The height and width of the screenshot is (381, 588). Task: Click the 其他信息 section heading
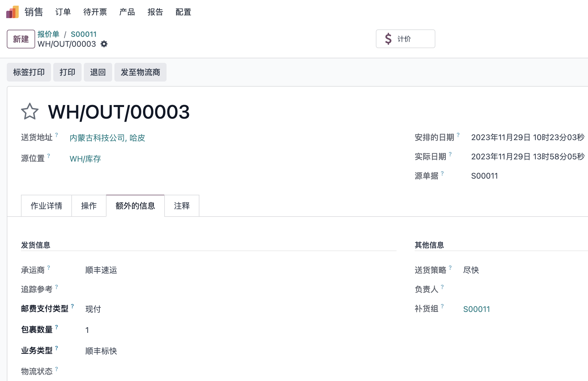click(x=429, y=245)
